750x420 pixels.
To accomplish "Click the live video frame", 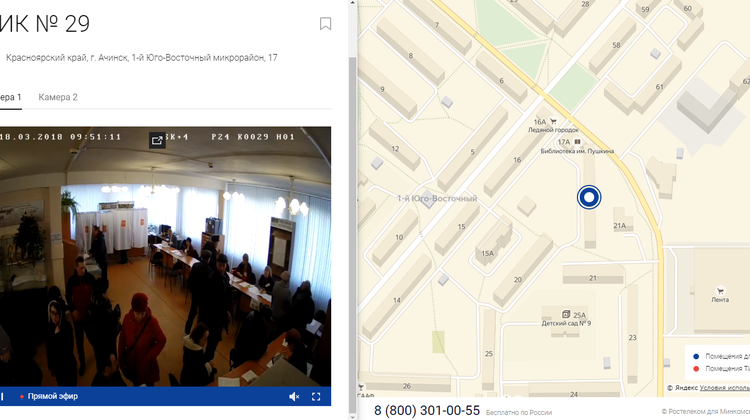I will pos(165,256).
